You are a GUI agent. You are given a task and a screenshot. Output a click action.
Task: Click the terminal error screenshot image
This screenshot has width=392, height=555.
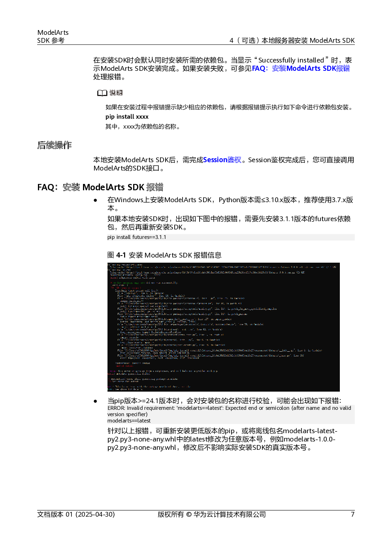pyautogui.click(x=223, y=327)
